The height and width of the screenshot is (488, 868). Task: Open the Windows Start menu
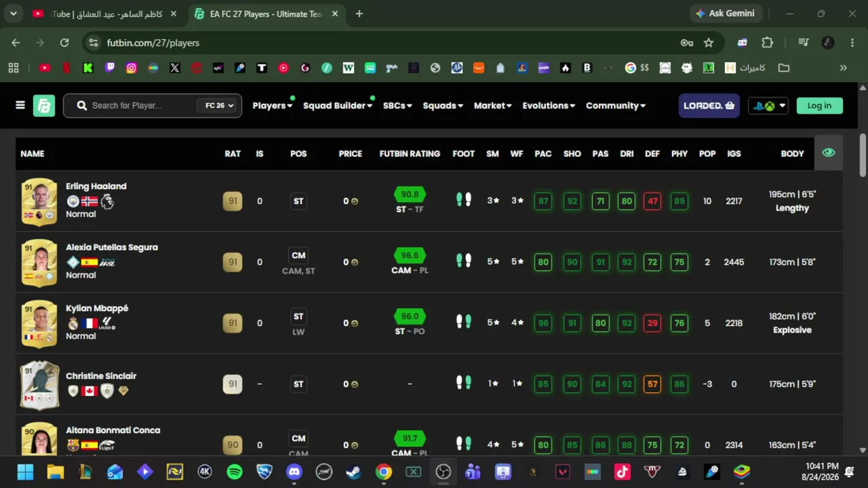tap(25, 472)
